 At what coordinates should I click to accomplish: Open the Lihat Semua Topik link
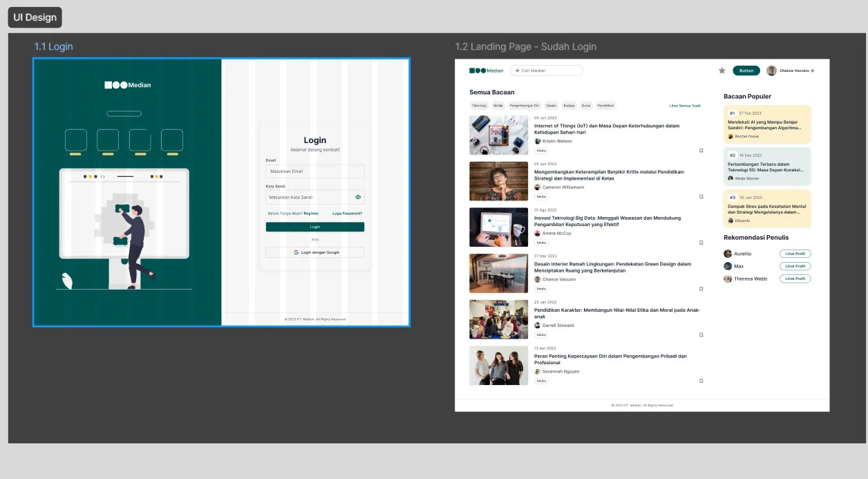(685, 105)
